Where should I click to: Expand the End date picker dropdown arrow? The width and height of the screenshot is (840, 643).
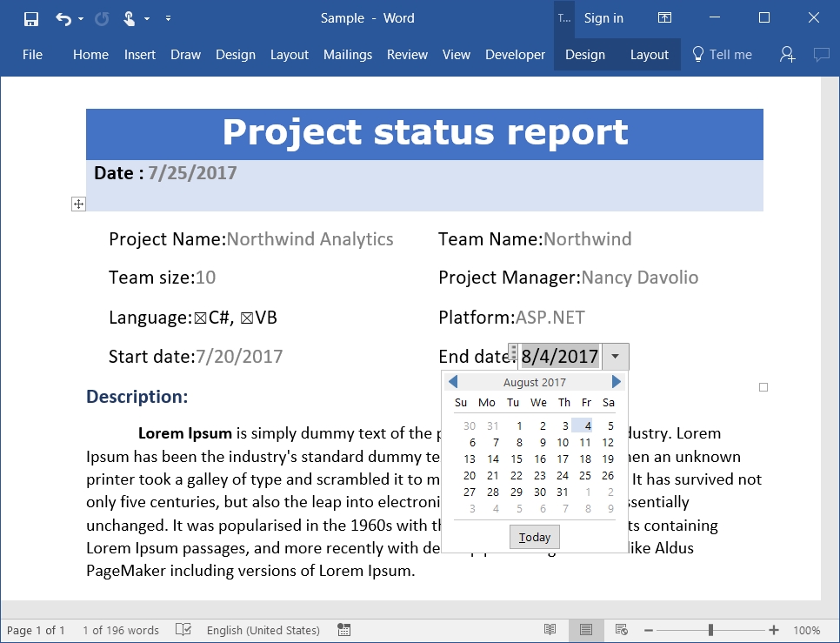point(616,357)
